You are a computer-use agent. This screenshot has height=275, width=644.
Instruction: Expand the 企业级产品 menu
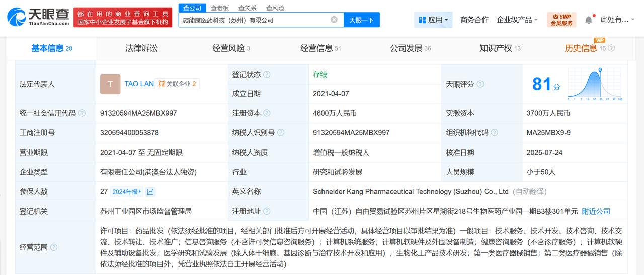pos(517,20)
